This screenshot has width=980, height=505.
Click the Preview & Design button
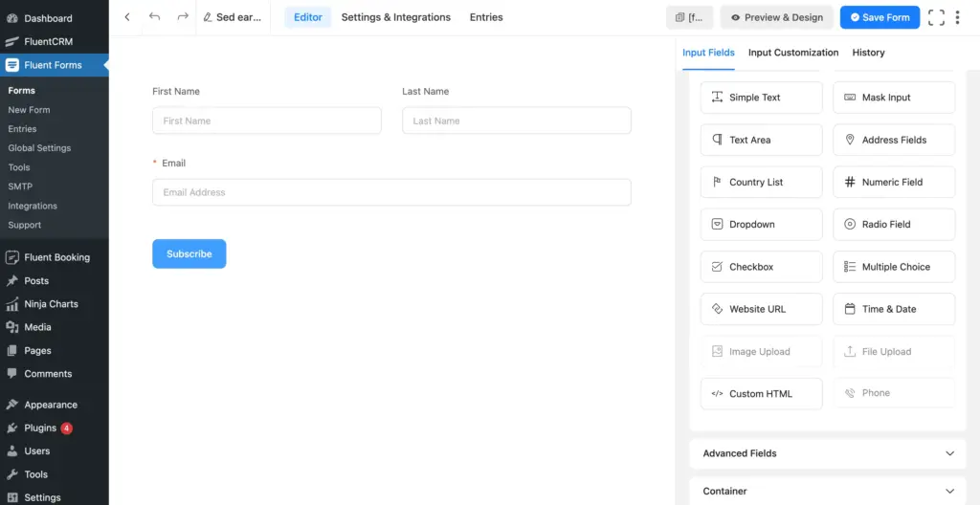tap(776, 17)
